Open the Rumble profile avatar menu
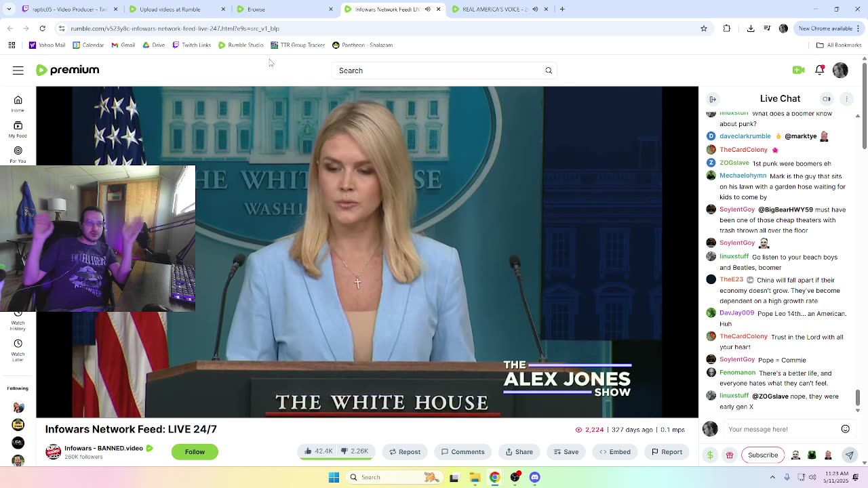The image size is (868, 488). pyautogui.click(x=840, y=70)
